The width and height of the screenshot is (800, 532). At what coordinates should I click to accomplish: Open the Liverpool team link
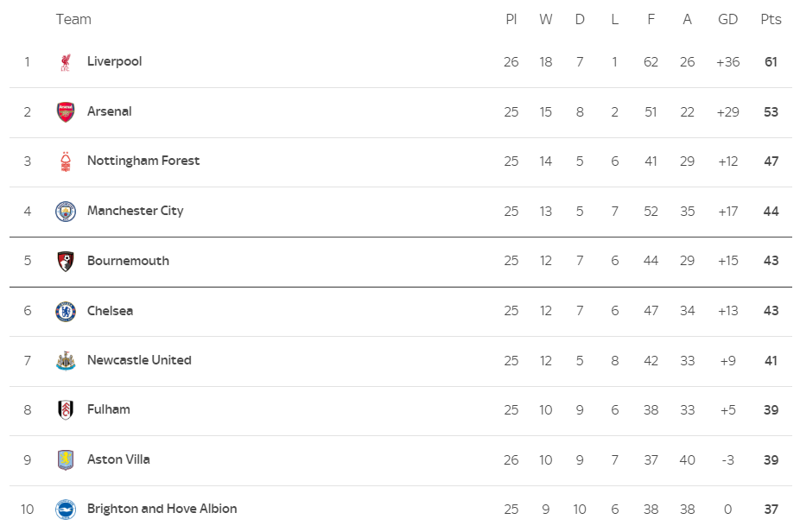click(114, 61)
